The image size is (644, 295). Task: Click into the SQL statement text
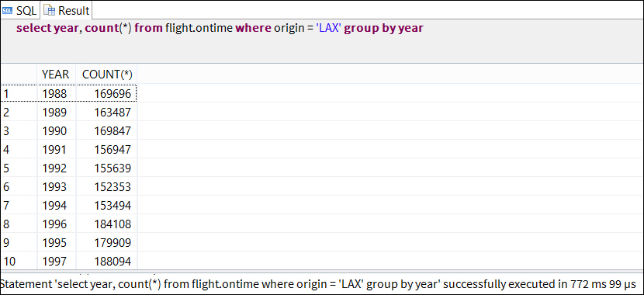point(220,29)
